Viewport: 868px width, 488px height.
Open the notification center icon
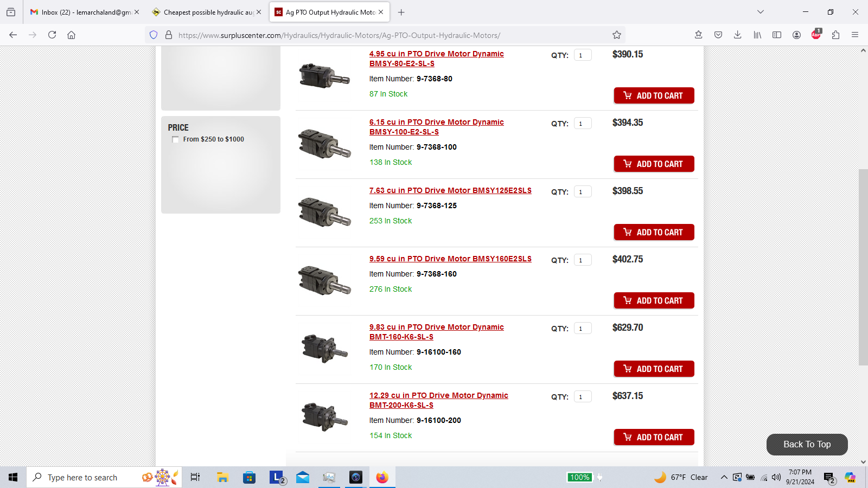coord(829,478)
